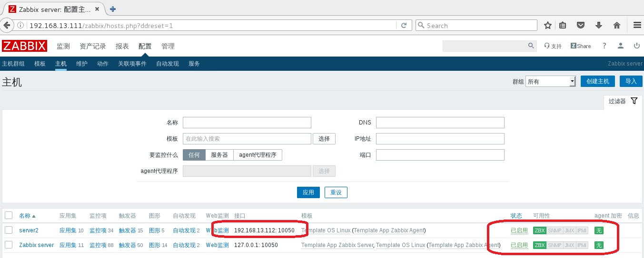Sort the host list by 状态 column
The width and height of the screenshot is (644, 258).
516,216
